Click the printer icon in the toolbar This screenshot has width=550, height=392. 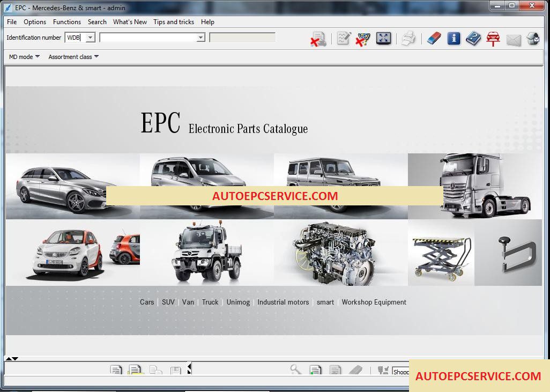tap(408, 38)
